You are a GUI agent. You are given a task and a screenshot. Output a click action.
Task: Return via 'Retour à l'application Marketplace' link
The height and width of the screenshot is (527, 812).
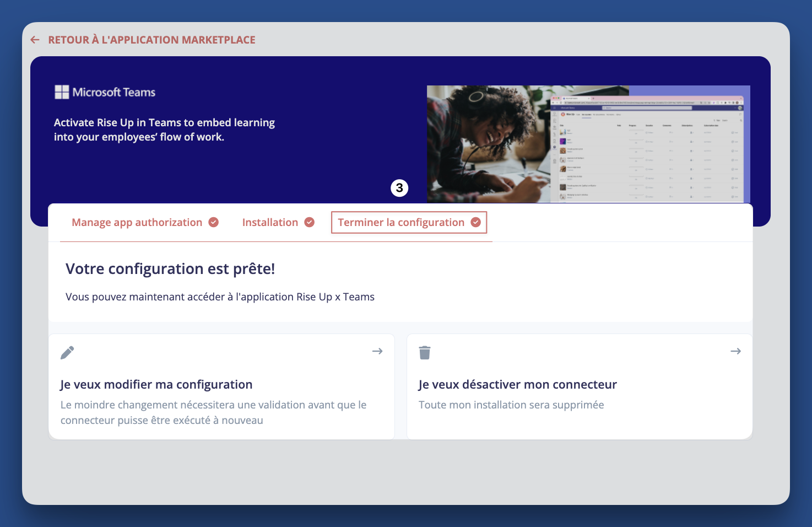point(151,40)
